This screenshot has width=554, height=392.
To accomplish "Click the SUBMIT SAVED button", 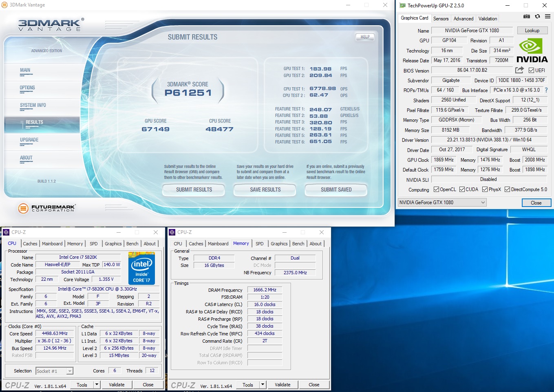I will pos(336,189).
